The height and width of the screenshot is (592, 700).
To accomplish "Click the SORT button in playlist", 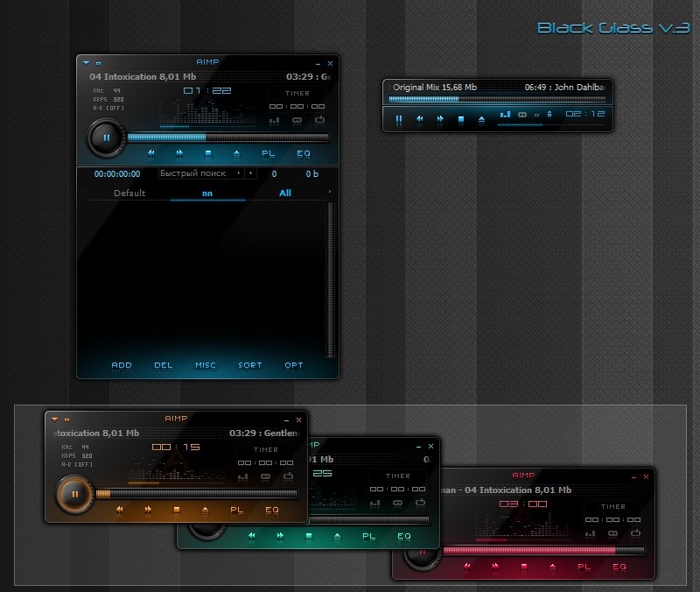I will (249, 365).
